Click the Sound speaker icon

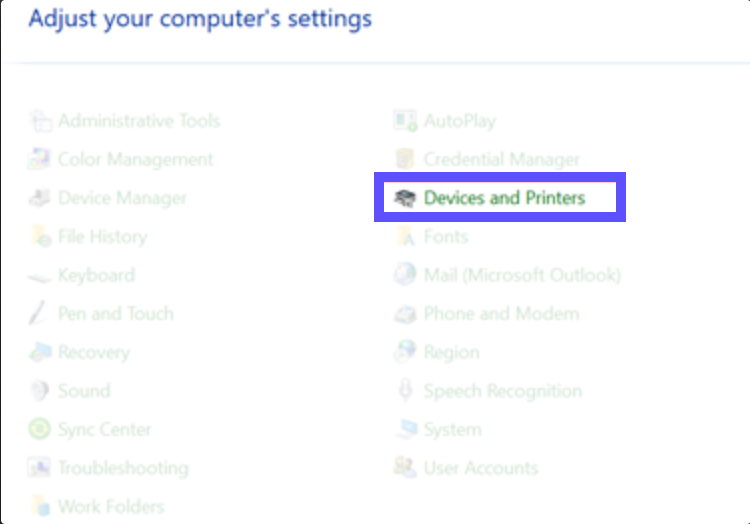point(40,391)
